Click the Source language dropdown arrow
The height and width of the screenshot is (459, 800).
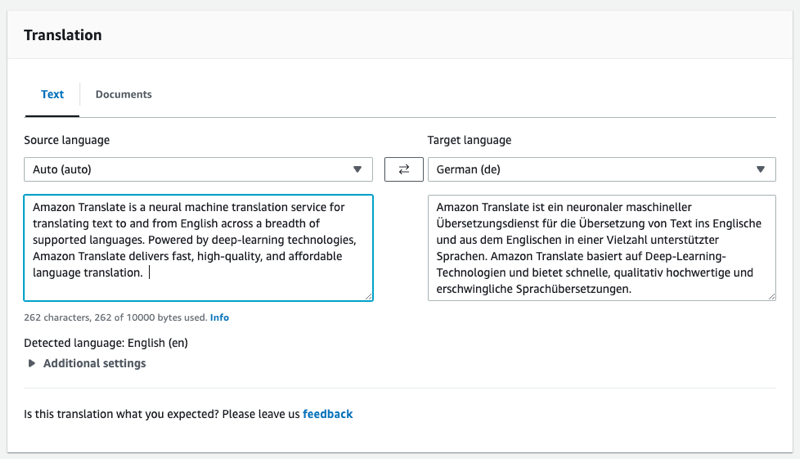click(358, 170)
